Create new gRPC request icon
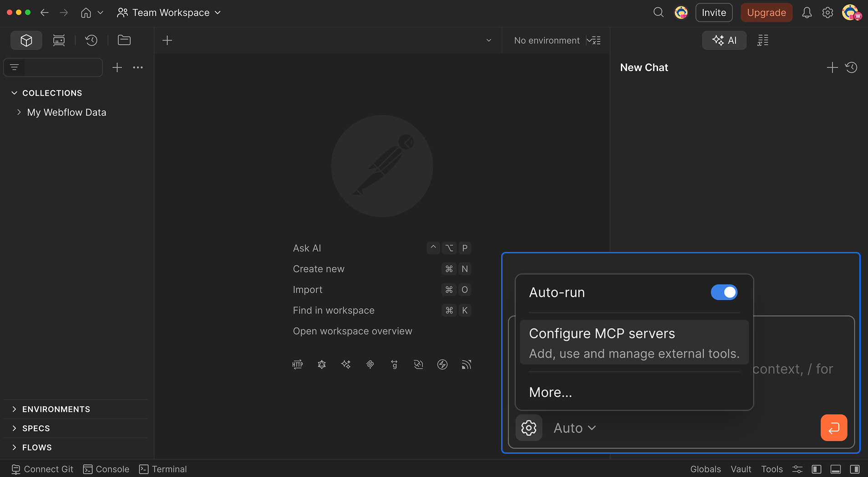Image resolution: width=868 pixels, height=477 pixels. (x=394, y=364)
